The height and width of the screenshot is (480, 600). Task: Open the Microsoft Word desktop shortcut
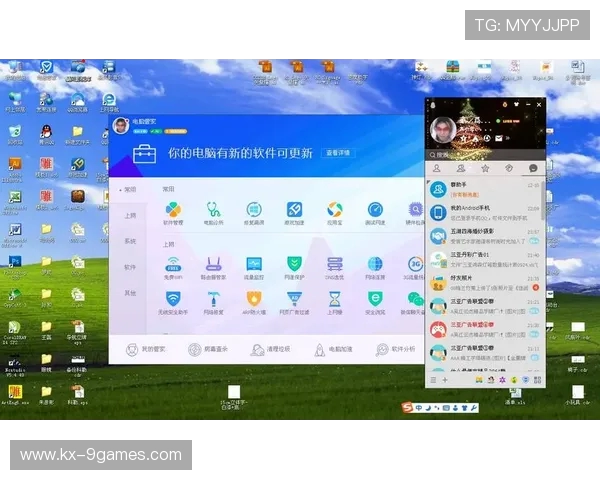tap(15, 234)
